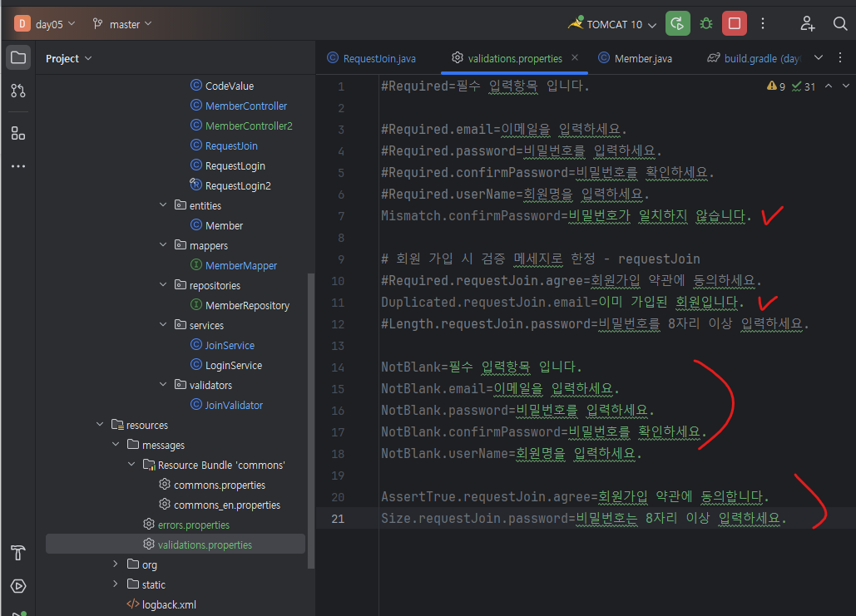The height and width of the screenshot is (616, 856).
Task: Open the Structure tool window icon
Action: (x=17, y=133)
